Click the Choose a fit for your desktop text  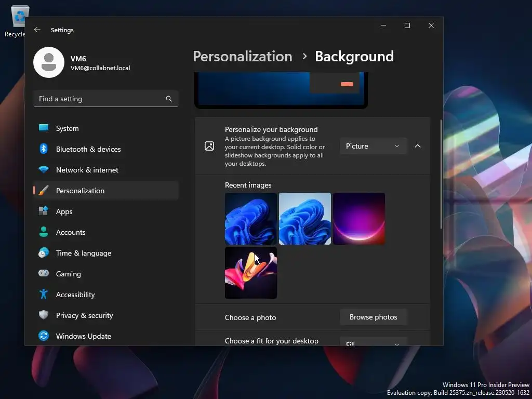(x=271, y=341)
